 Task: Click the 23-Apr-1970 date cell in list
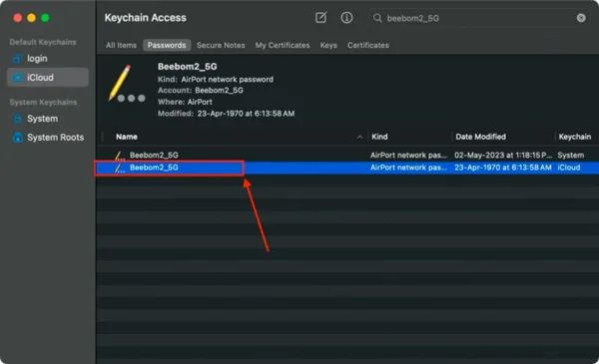pyautogui.click(x=503, y=168)
